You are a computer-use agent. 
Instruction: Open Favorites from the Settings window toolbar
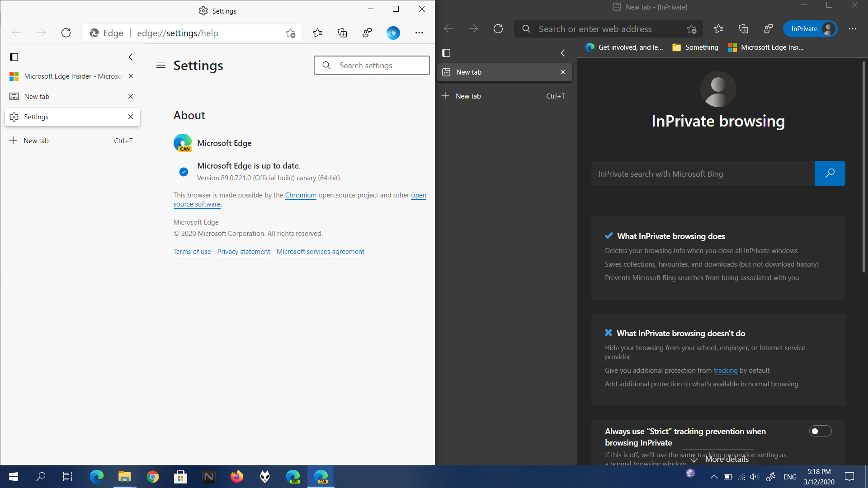pos(318,33)
